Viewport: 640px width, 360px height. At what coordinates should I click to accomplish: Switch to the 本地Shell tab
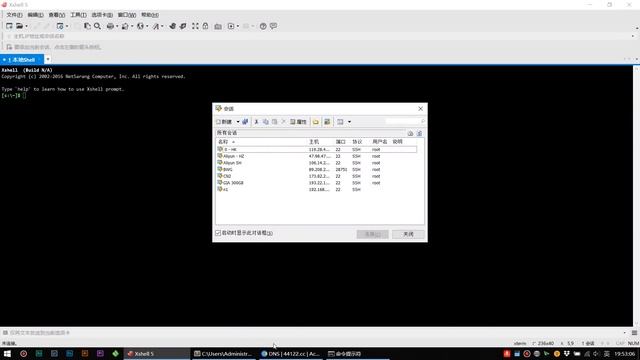pos(22,60)
